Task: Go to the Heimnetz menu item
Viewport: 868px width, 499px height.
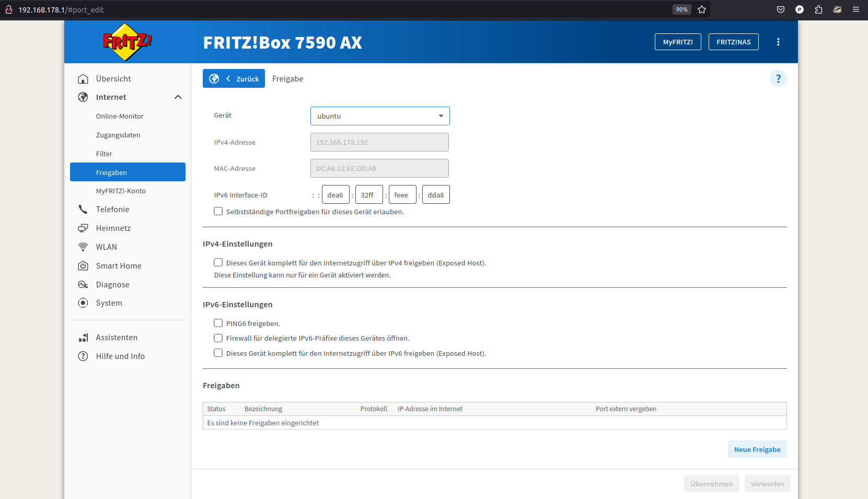Action: 113,228
